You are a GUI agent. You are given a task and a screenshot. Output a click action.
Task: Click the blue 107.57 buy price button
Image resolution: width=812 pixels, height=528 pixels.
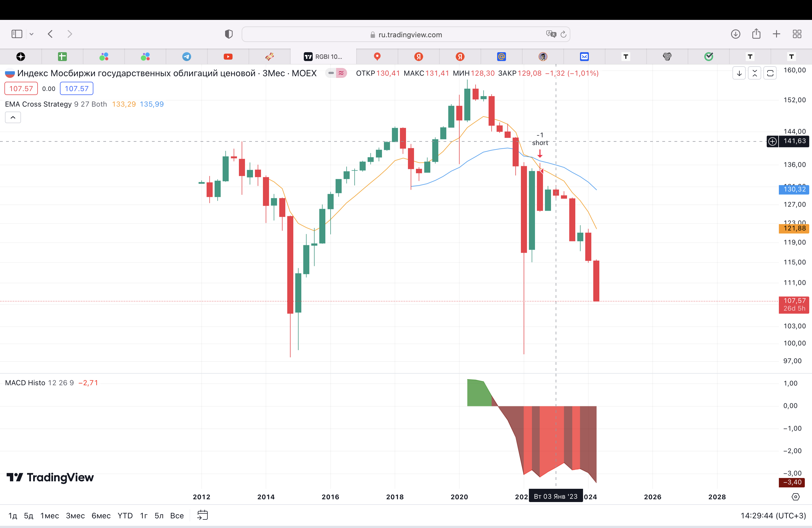77,89
